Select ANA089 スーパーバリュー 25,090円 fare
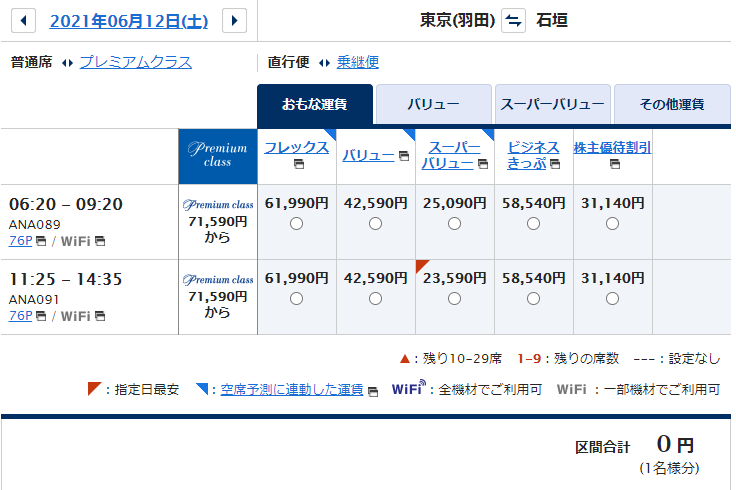Screen dimensions: 736x490 [x=454, y=223]
